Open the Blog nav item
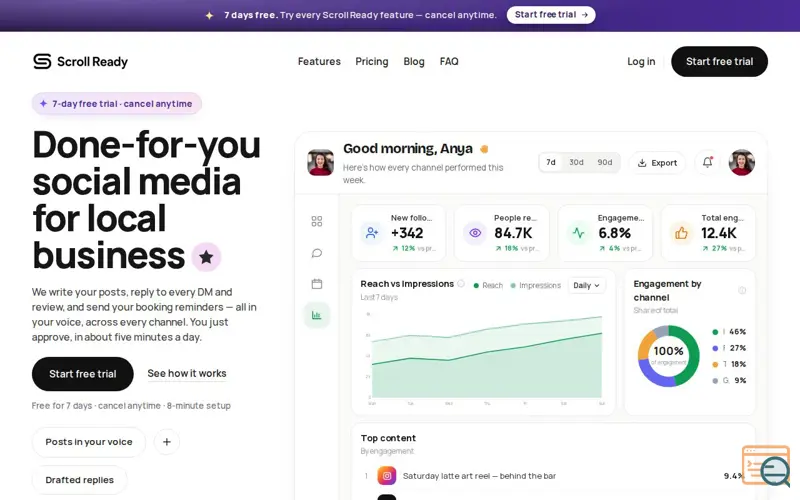This screenshot has height=500, width=800. [414, 61]
